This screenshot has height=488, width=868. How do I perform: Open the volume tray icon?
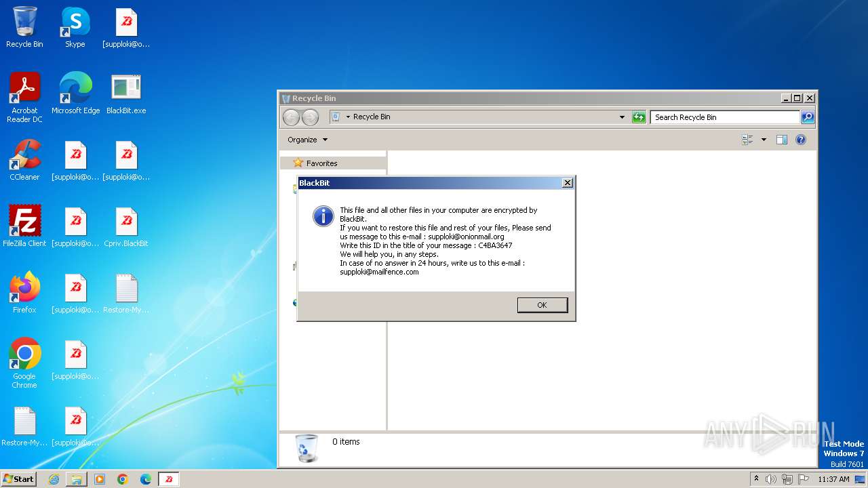coord(771,479)
